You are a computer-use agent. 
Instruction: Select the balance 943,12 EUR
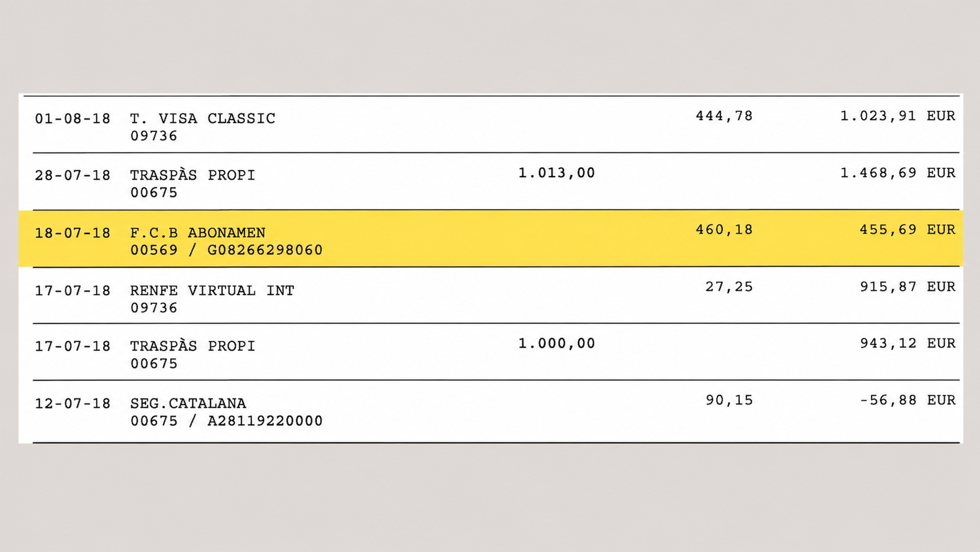pyautogui.click(x=907, y=343)
